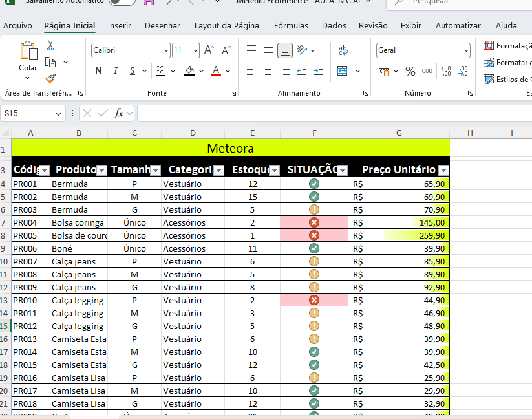Switch to the Exibir tab

tap(411, 26)
